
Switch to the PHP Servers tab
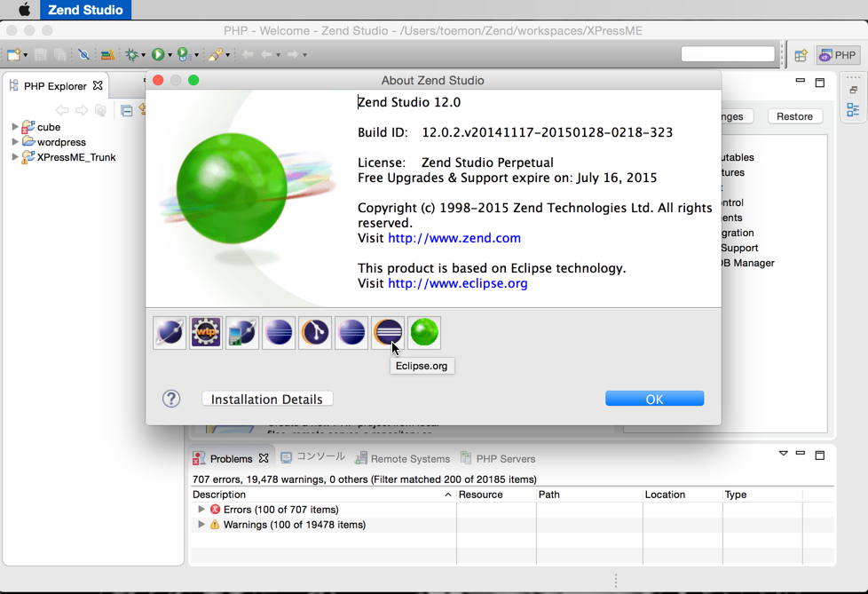(498, 458)
